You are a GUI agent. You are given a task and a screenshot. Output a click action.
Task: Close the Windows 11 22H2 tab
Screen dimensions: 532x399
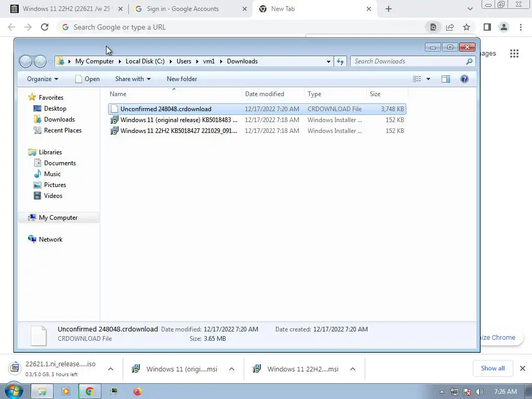point(121,9)
